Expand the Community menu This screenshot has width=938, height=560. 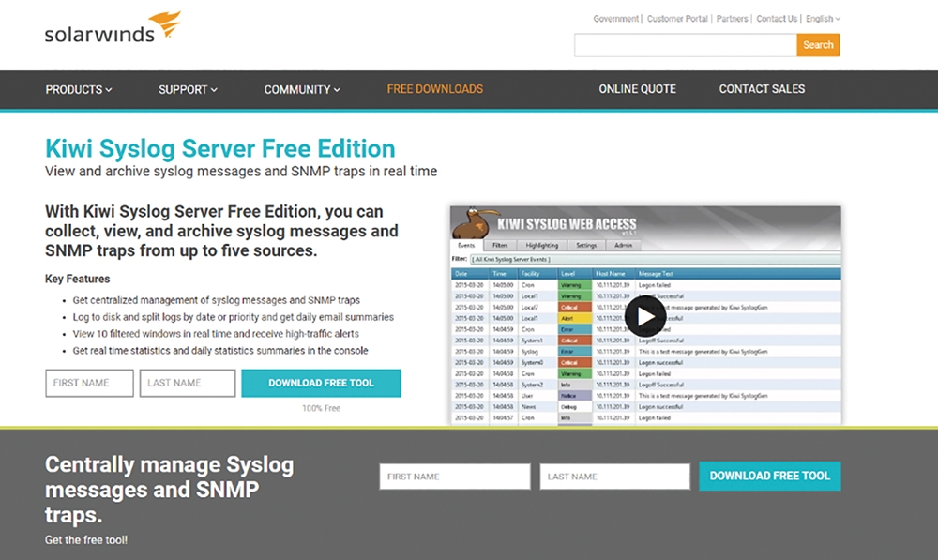pyautogui.click(x=302, y=90)
